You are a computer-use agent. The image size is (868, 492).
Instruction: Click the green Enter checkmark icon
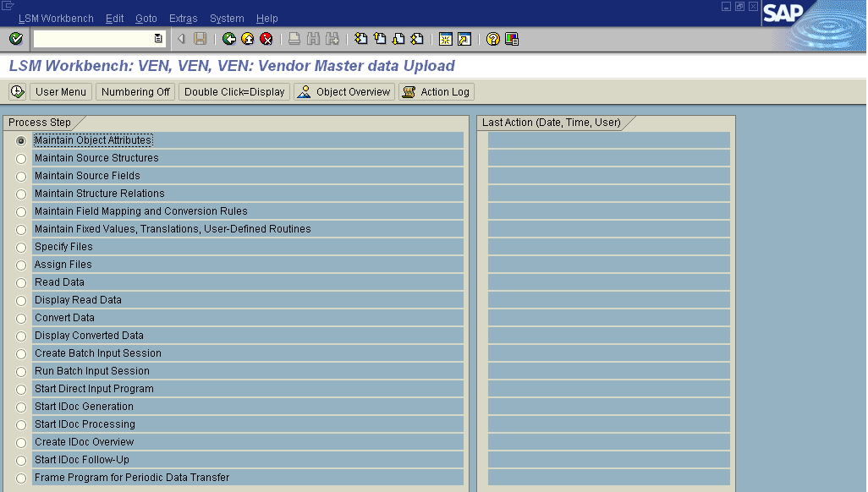pos(15,39)
